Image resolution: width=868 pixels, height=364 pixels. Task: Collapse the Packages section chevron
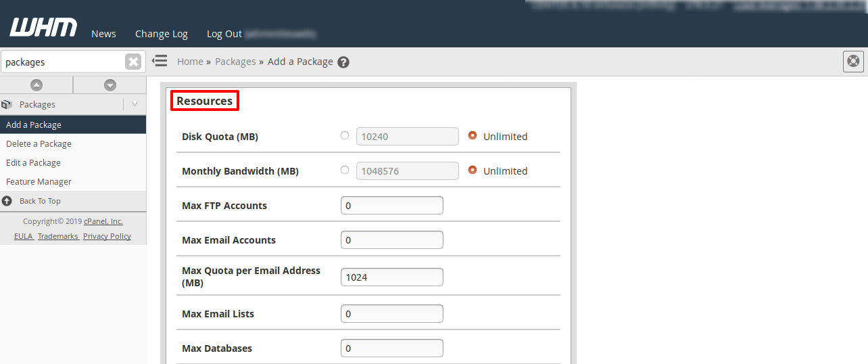pyautogui.click(x=135, y=104)
